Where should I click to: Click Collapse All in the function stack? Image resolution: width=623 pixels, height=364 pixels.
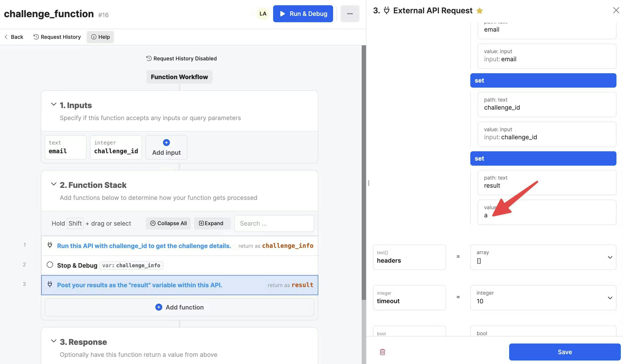168,223
